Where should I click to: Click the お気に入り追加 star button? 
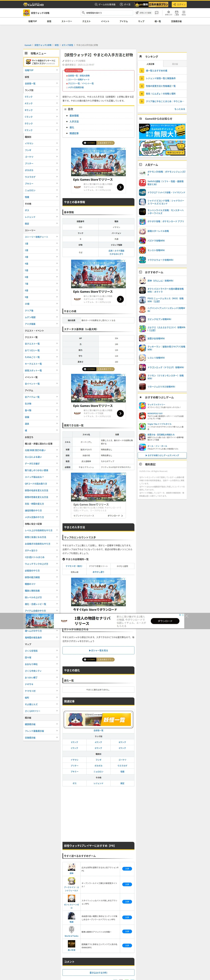[144, 13]
